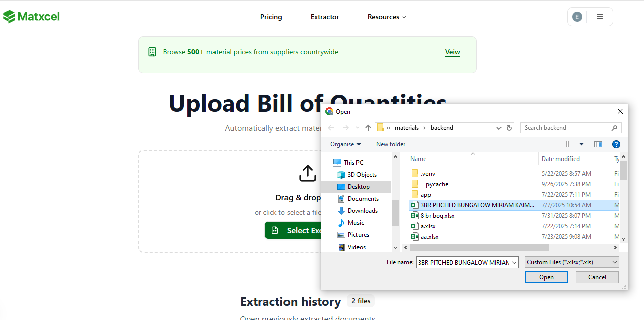Click the up-one-folder arrow in the Open dialog
The height and width of the screenshot is (320, 644).
(x=368, y=128)
